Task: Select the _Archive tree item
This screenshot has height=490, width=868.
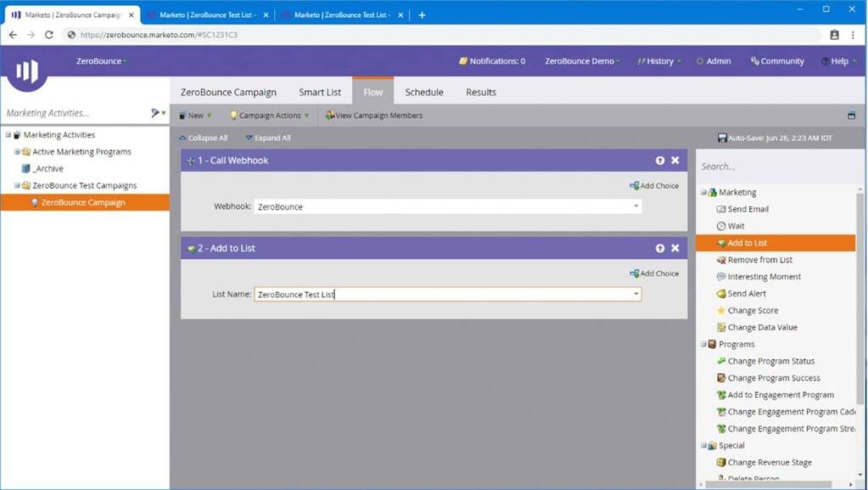Action: pyautogui.click(x=42, y=168)
